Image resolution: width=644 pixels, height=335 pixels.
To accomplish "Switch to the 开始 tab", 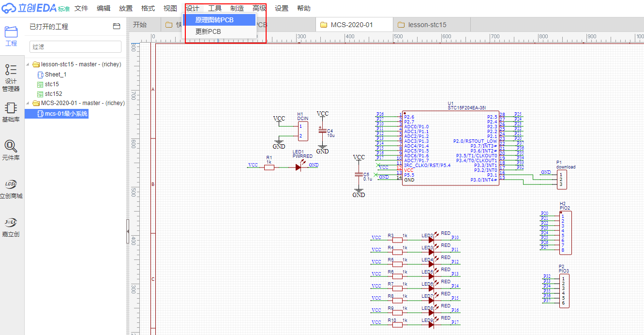I will (140, 25).
